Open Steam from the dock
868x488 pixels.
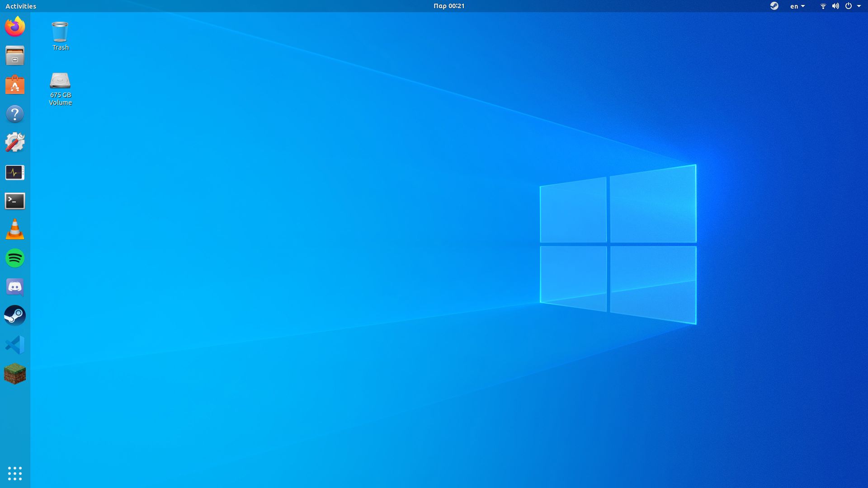[x=15, y=316]
